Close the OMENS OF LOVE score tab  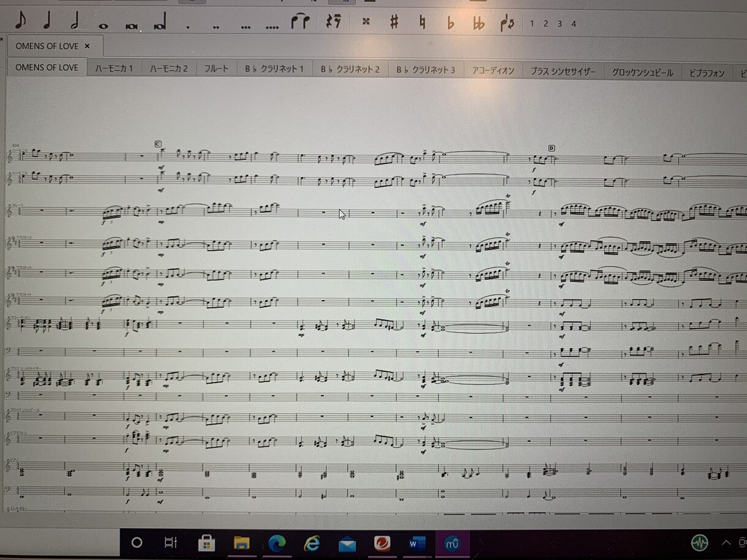[x=87, y=46]
